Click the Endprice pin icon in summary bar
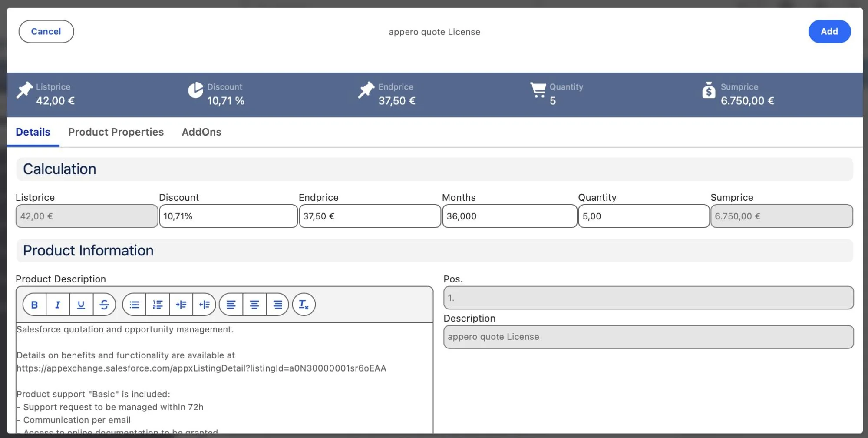The width and height of the screenshot is (868, 438). [x=366, y=90]
